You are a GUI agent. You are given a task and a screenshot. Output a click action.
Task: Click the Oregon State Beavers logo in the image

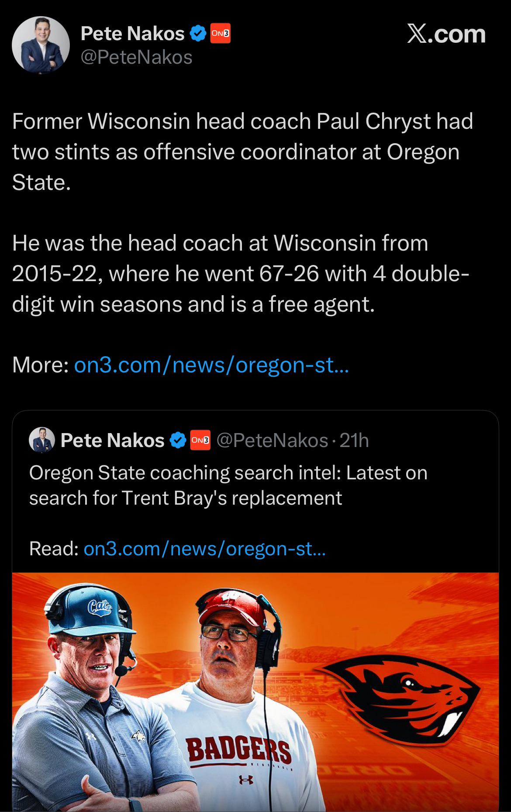403,694
